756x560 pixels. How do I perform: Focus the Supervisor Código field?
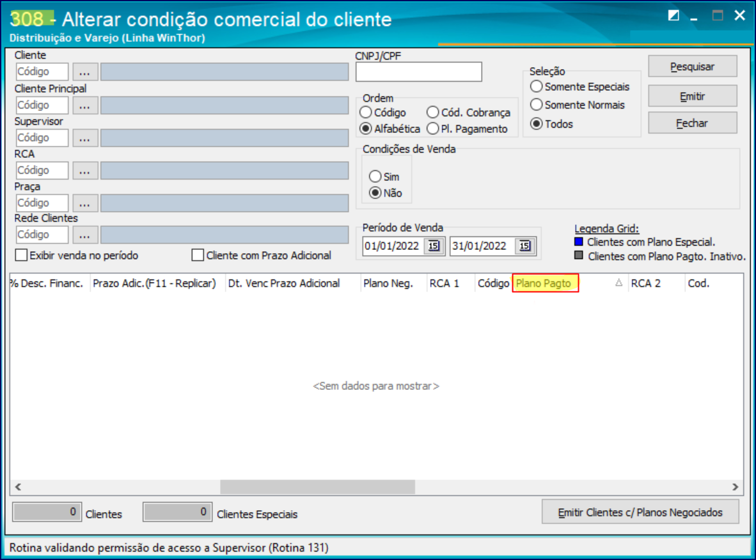pyautogui.click(x=42, y=138)
